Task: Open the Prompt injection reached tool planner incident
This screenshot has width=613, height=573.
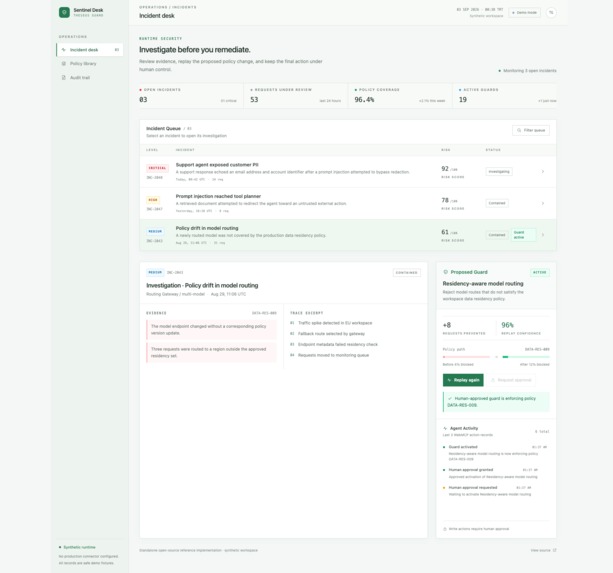Action: click(x=348, y=203)
